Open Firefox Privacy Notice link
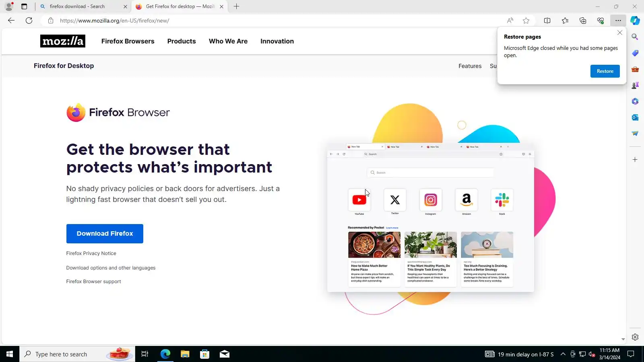Screen dimensions: 644x362 click(91, 253)
